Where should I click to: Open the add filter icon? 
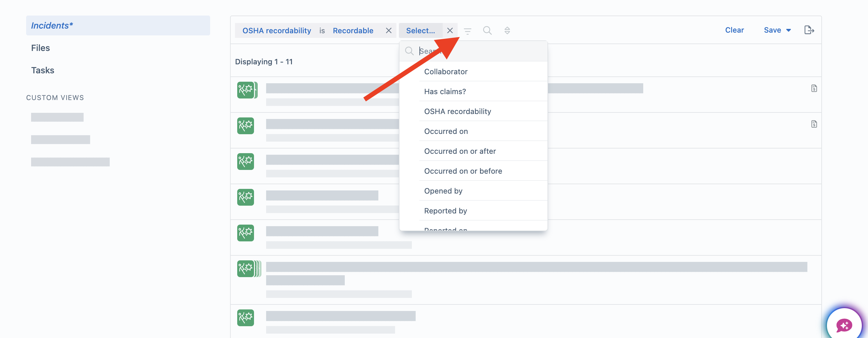[x=467, y=31]
